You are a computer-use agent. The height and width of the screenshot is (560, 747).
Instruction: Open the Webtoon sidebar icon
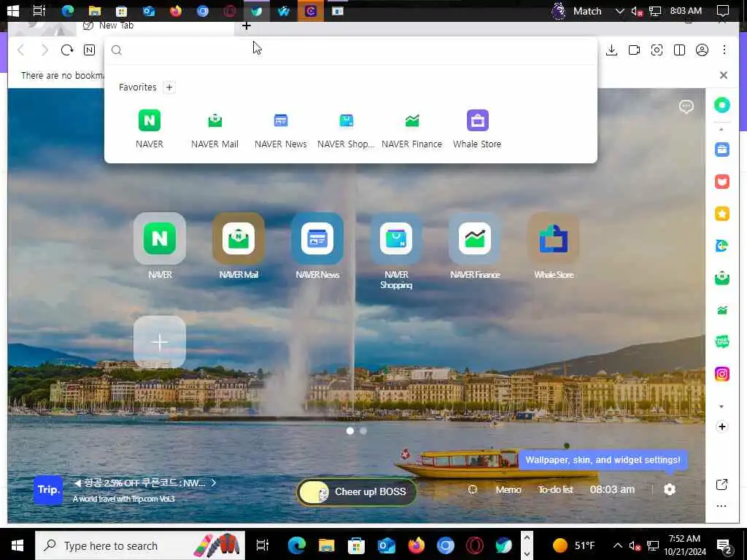click(x=721, y=342)
